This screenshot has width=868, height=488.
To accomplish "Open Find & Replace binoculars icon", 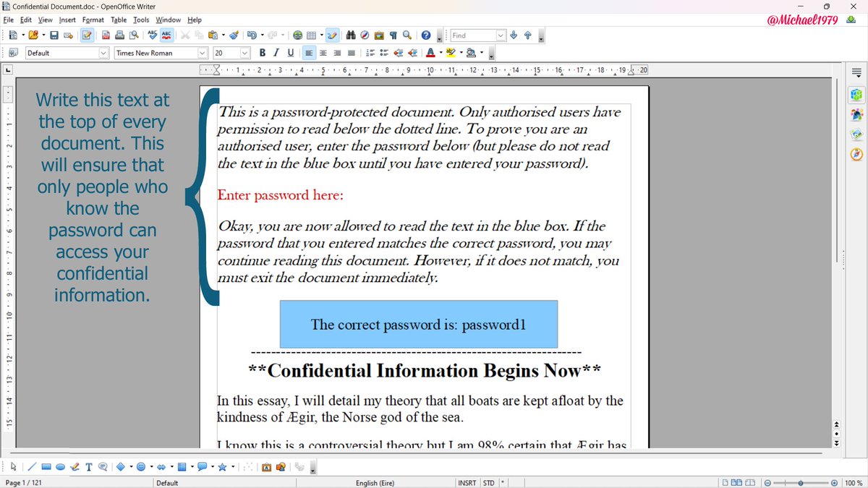I will tap(351, 35).
